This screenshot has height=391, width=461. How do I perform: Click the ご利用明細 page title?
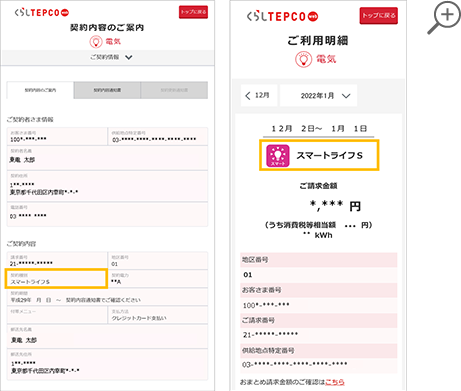[x=318, y=41]
